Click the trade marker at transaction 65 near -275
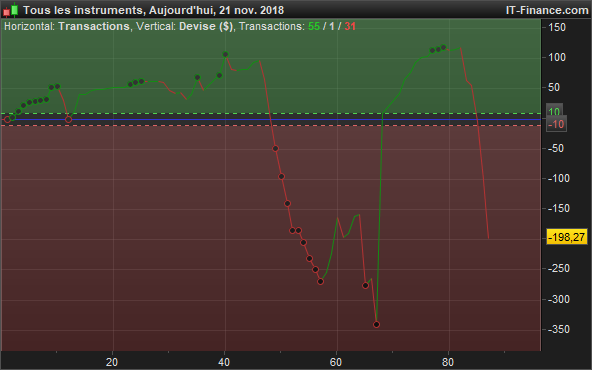Screen dimensions: 592x370 click(365, 285)
